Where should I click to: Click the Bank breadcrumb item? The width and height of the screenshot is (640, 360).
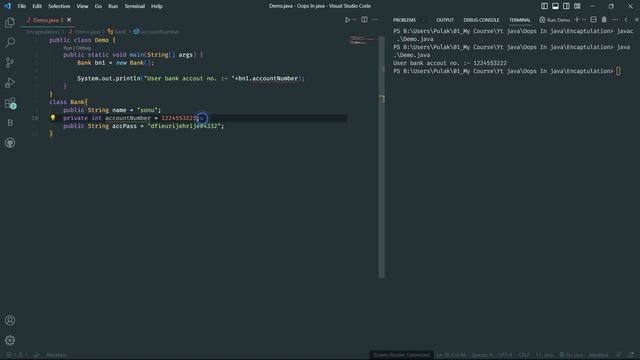[x=117, y=31]
